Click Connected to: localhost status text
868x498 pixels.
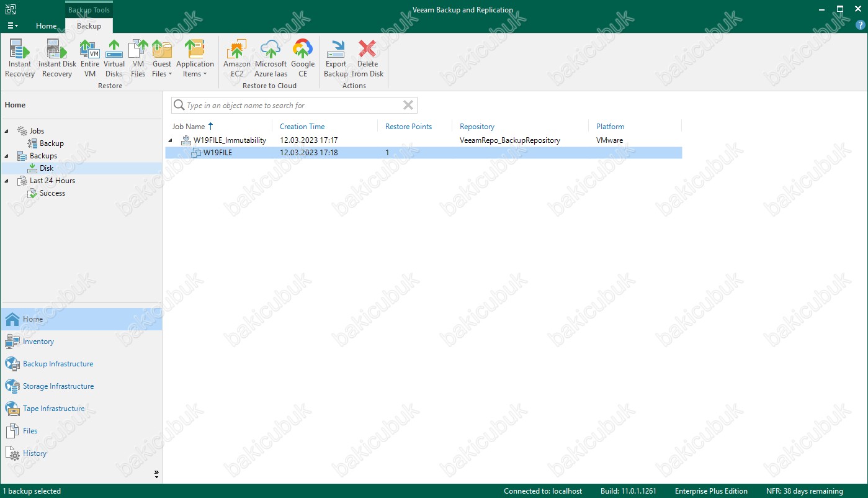click(543, 491)
